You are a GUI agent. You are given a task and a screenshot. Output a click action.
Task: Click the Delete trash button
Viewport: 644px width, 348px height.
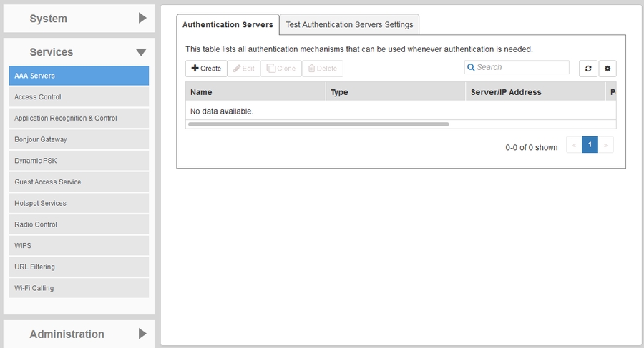[322, 69]
